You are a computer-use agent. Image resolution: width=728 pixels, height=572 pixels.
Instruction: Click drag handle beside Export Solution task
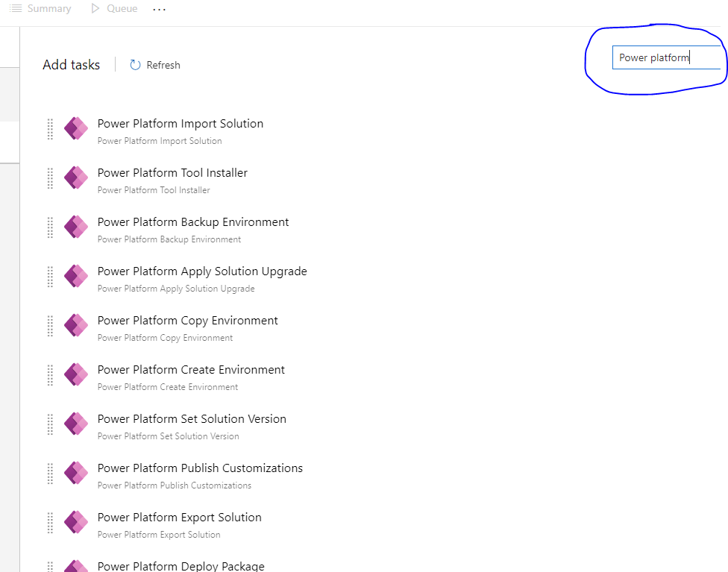pos(50,523)
